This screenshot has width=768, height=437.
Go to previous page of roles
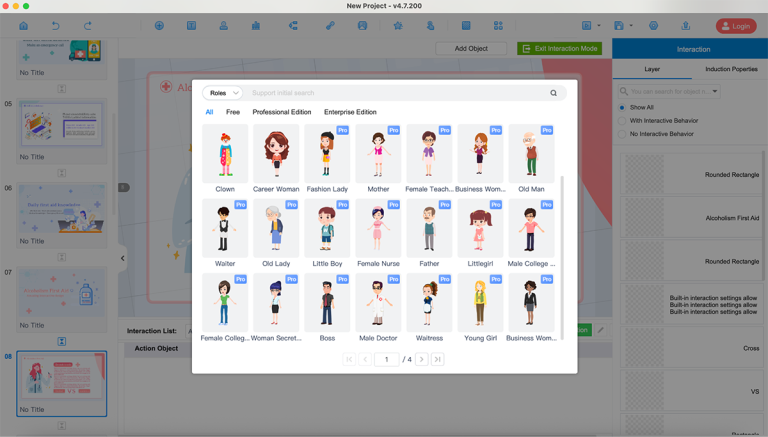(x=365, y=360)
